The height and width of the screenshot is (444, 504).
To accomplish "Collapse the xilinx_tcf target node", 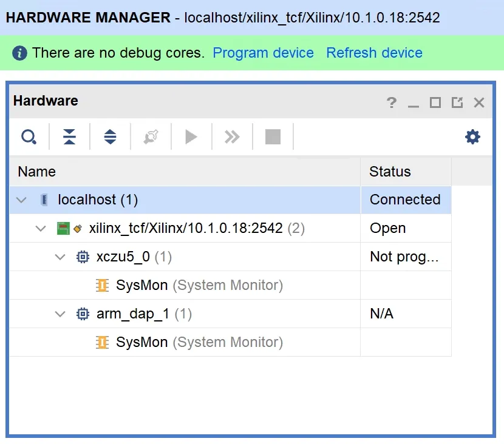I will point(41,229).
